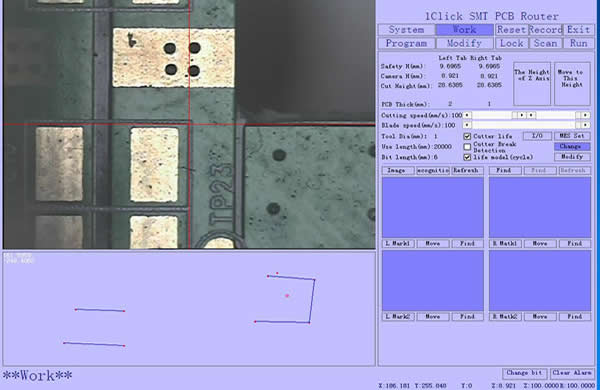The width and height of the screenshot is (600, 390).
Task: Open the Program section
Action: (406, 43)
